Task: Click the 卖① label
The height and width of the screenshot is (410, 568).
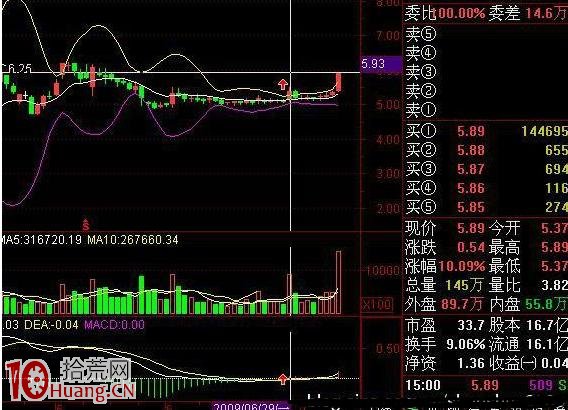Action: point(421,109)
